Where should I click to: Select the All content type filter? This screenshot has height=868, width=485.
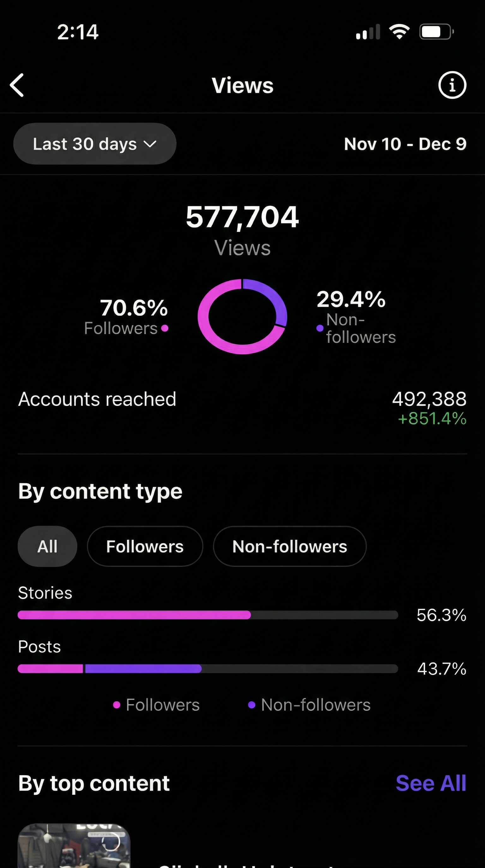point(47,547)
